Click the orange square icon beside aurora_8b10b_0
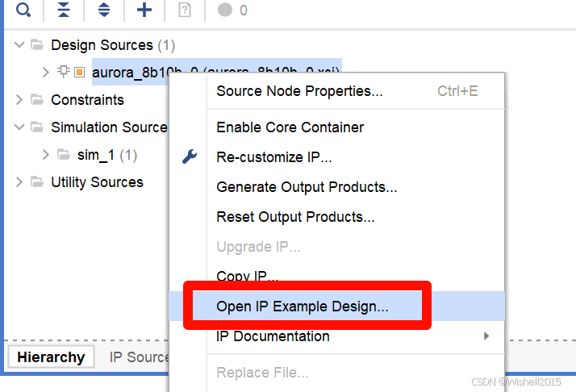The image size is (576, 392). coord(79,72)
